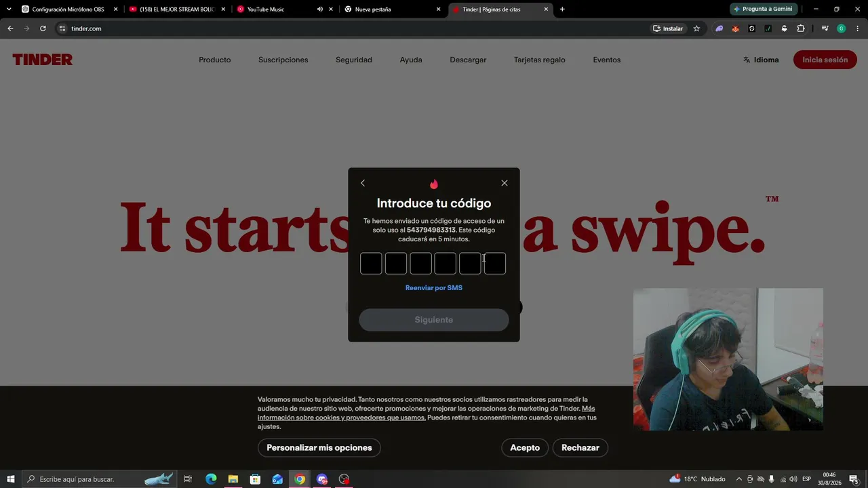Open the Descargar page
868x488 pixels.
point(468,60)
